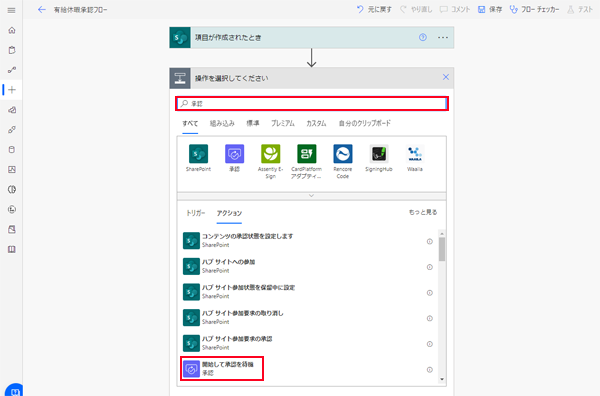Choose the Rencore Code connector icon
600x396 pixels.
pyautogui.click(x=342, y=154)
